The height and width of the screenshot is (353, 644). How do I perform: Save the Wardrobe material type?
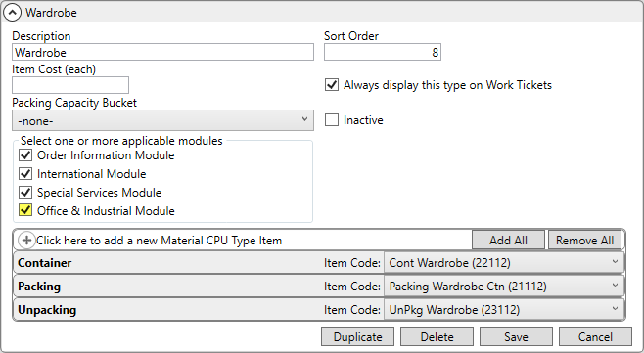[516, 336]
